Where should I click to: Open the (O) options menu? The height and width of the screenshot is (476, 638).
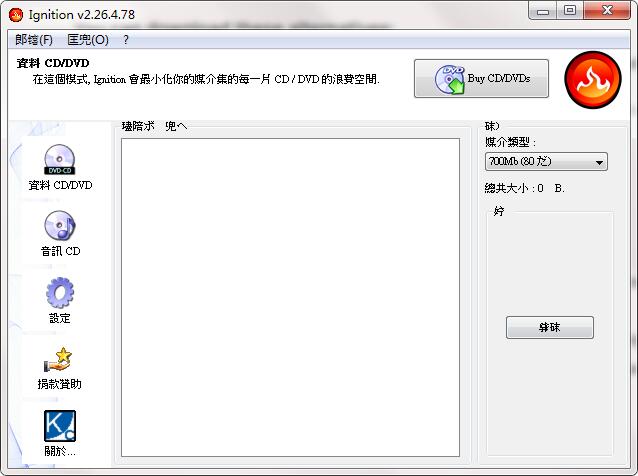(x=88, y=40)
